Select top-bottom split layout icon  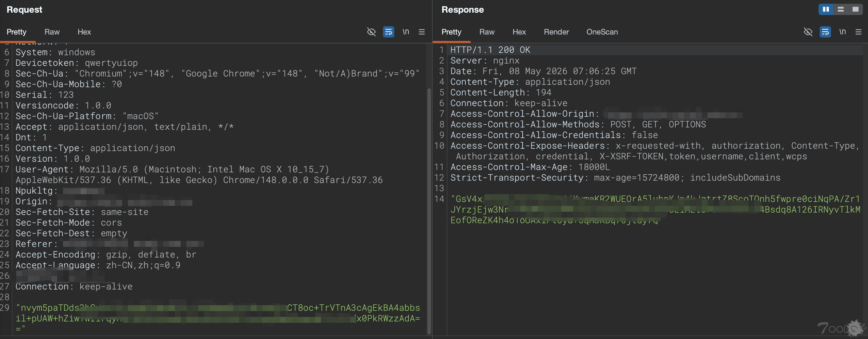(x=841, y=9)
